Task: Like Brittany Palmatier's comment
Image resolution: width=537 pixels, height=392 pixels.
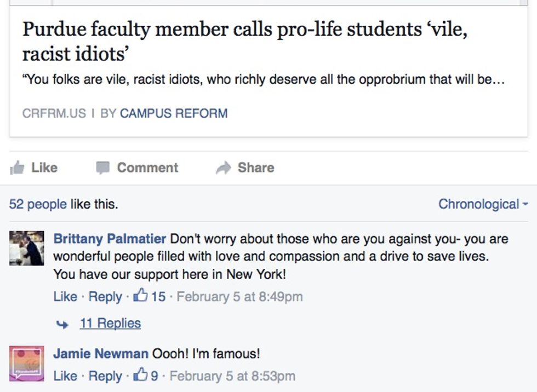Action: click(65, 297)
